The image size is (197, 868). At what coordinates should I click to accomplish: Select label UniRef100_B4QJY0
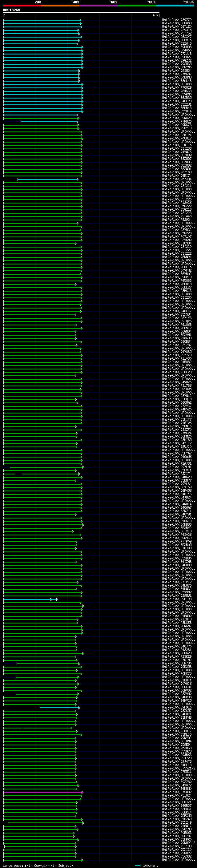pos(177,646)
